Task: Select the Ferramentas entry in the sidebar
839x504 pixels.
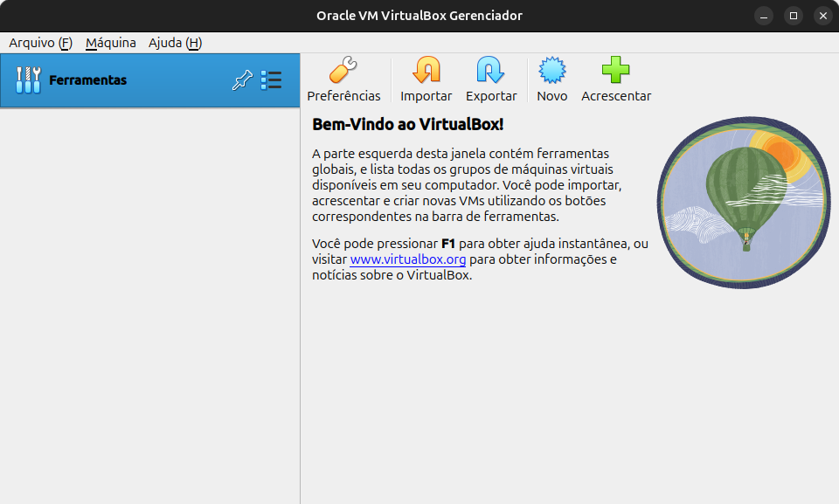Action: 149,80
